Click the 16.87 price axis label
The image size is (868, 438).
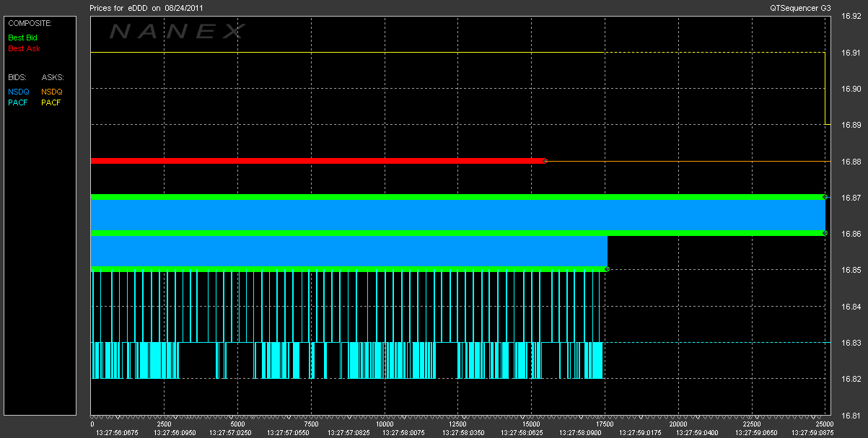pos(851,198)
